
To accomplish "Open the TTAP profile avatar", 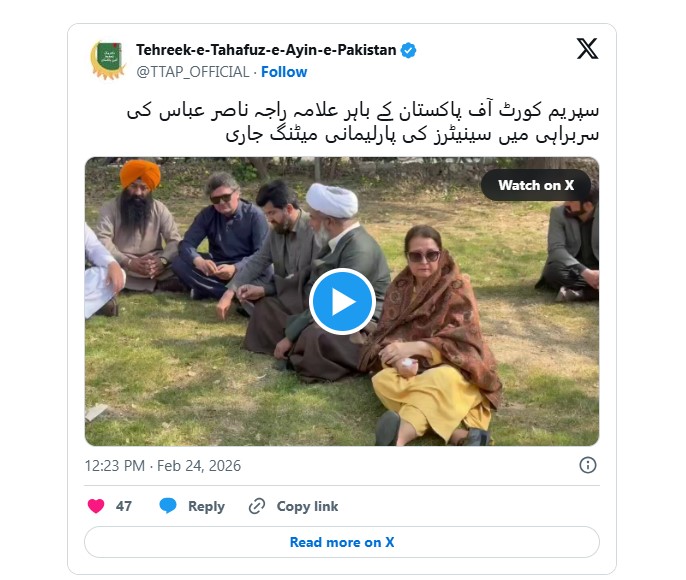I will point(108,60).
